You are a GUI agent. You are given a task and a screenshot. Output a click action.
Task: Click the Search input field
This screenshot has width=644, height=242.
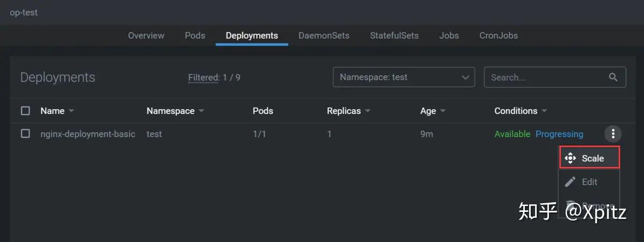click(x=555, y=77)
